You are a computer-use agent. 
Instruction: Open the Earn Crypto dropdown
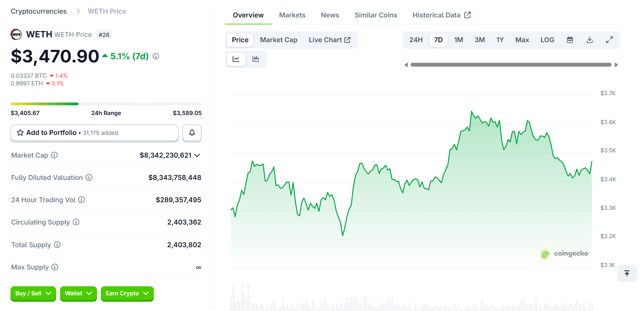pos(127,294)
